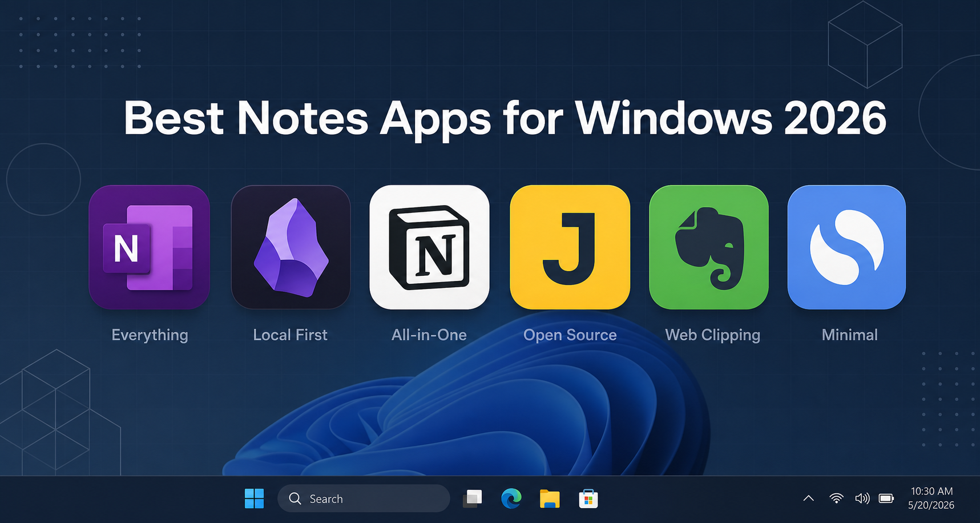Click the date 5/20/2026
The width and height of the screenshot is (980, 523).
[x=931, y=505]
